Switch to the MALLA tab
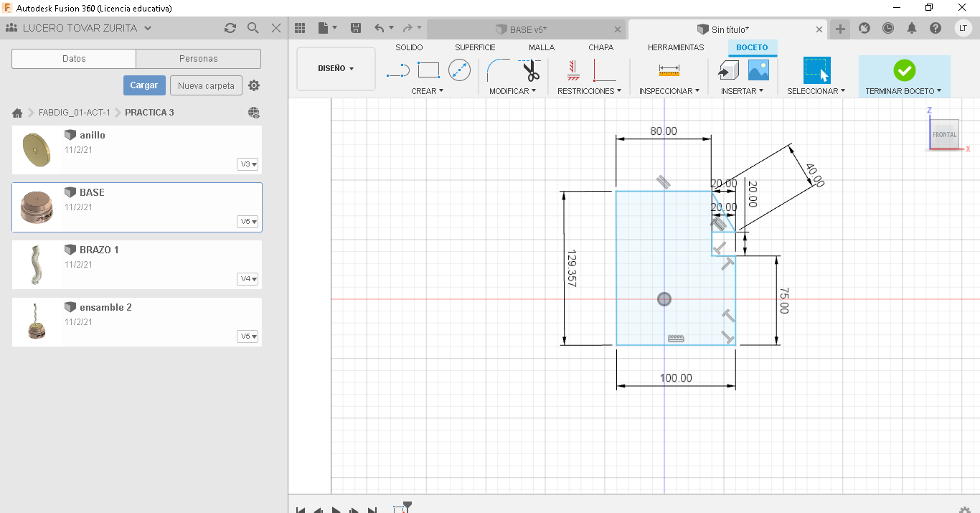980x513 pixels. (x=542, y=47)
